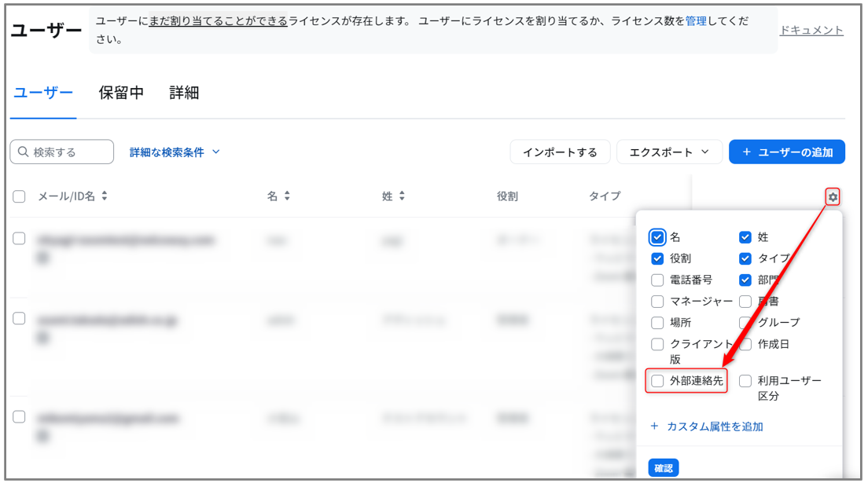Check the 電話番号 column checkbox
This screenshot has height=487, width=868.
657,280
